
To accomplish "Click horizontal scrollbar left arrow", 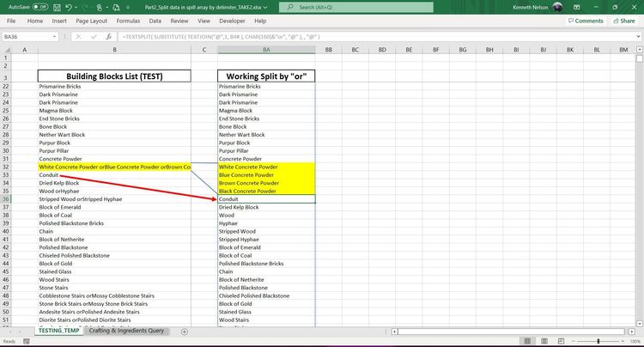I will pyautogui.click(x=394, y=332).
